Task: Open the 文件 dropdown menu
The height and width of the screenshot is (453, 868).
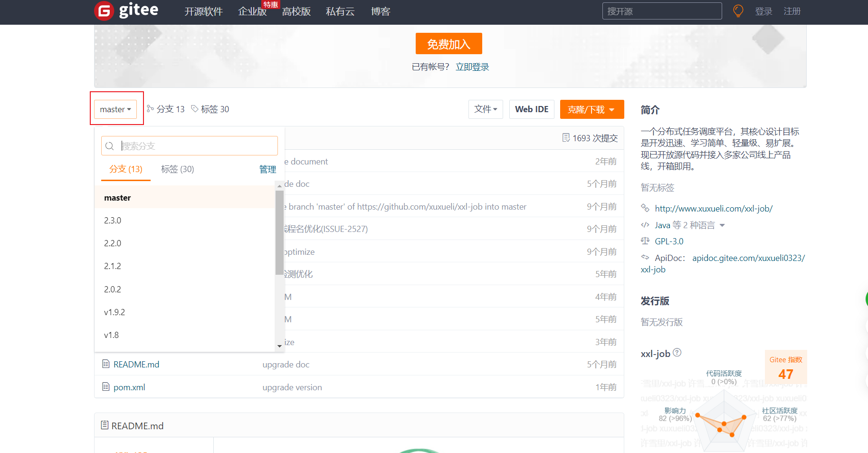Action: coord(486,109)
